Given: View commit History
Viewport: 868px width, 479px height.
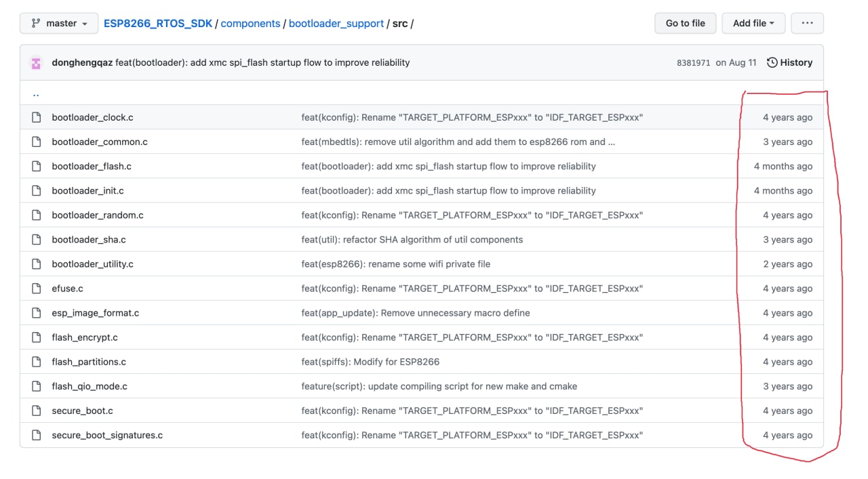Looking at the screenshot, I should click(x=789, y=62).
